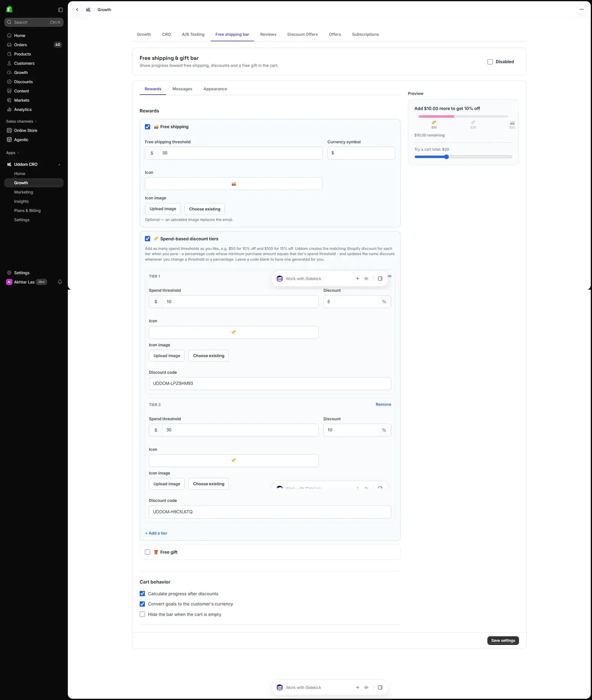Open Plans & Billing under Uddom CRO

[x=27, y=211]
